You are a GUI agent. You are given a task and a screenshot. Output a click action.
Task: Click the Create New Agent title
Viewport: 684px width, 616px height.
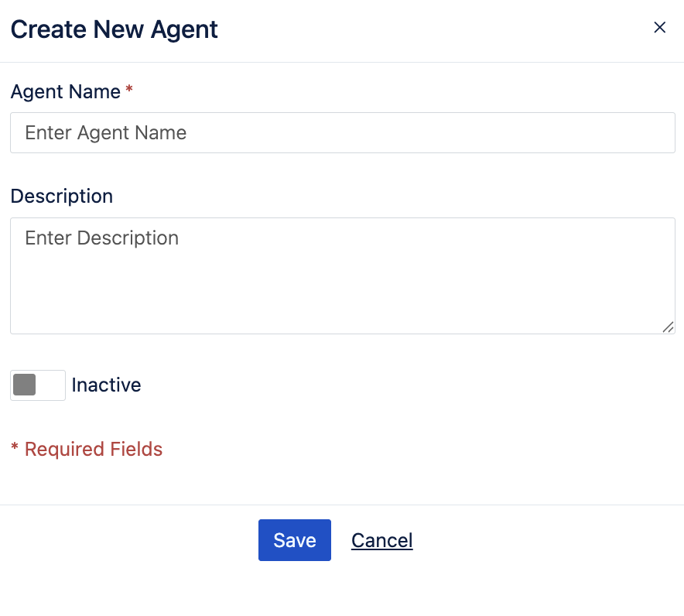[x=114, y=29]
